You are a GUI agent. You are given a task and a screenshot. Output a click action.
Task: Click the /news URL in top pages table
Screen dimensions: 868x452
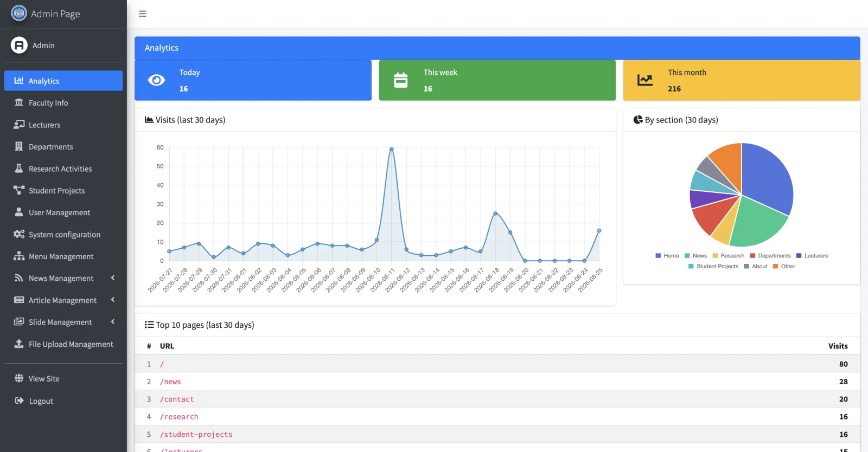click(x=170, y=382)
